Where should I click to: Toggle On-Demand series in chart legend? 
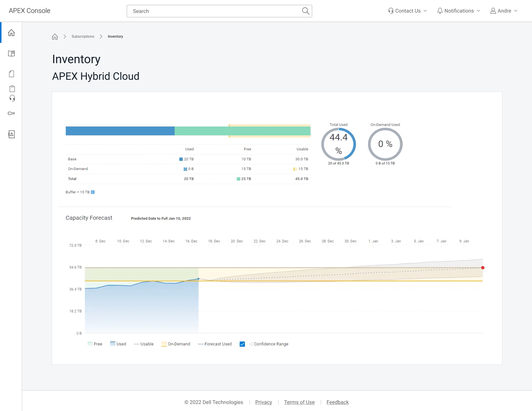(x=176, y=344)
